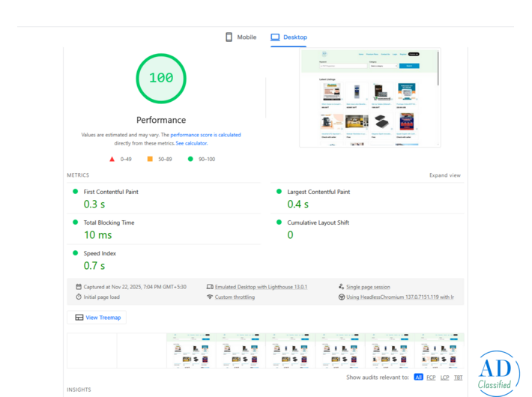Click the last filmstrip frame thumbnail
532x397 pixels.
[x=439, y=351]
